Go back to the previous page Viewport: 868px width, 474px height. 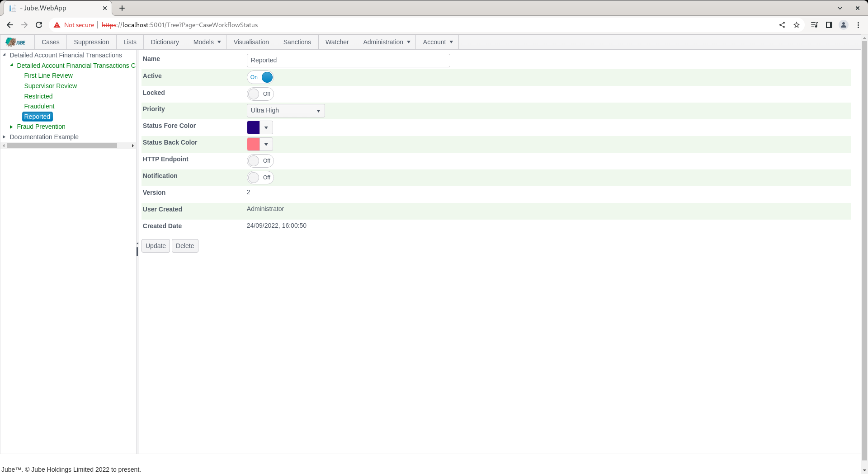click(x=10, y=25)
